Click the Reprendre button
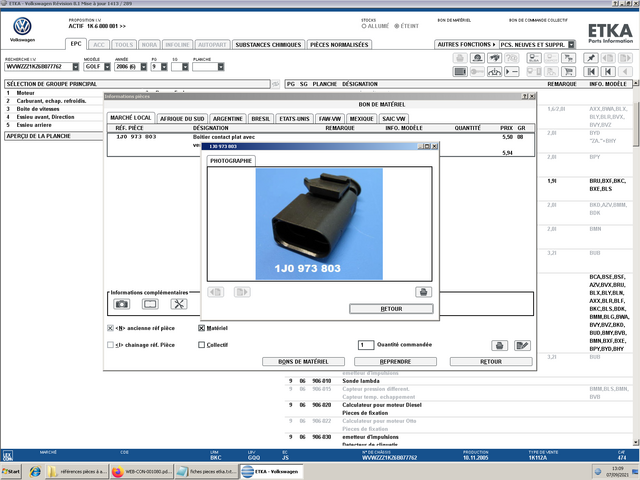 pos(395,362)
